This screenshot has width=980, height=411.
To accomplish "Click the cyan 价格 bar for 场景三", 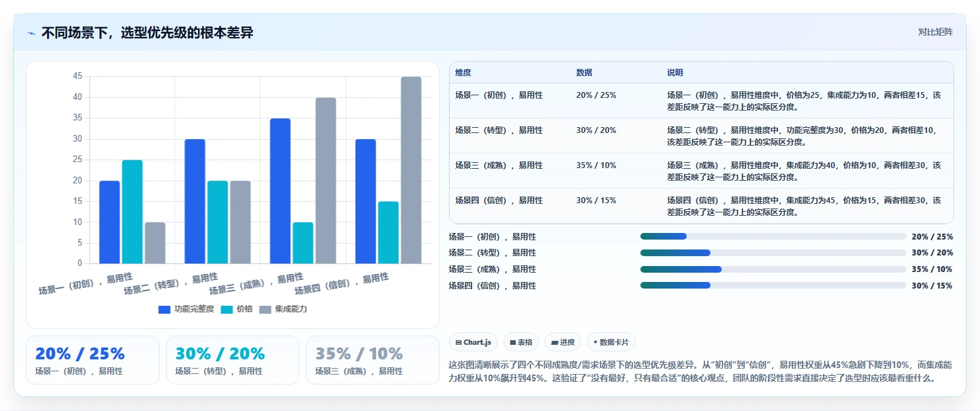I will [303, 243].
